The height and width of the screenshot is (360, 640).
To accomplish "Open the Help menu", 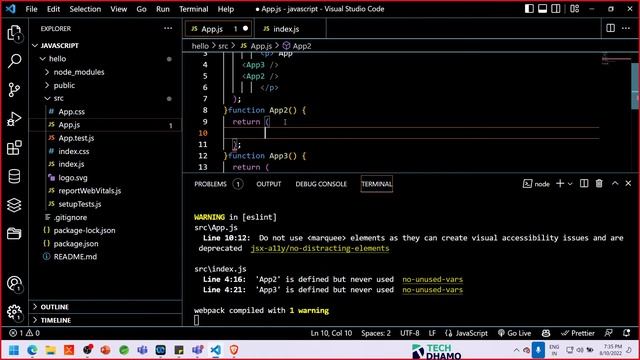I will (226, 9).
